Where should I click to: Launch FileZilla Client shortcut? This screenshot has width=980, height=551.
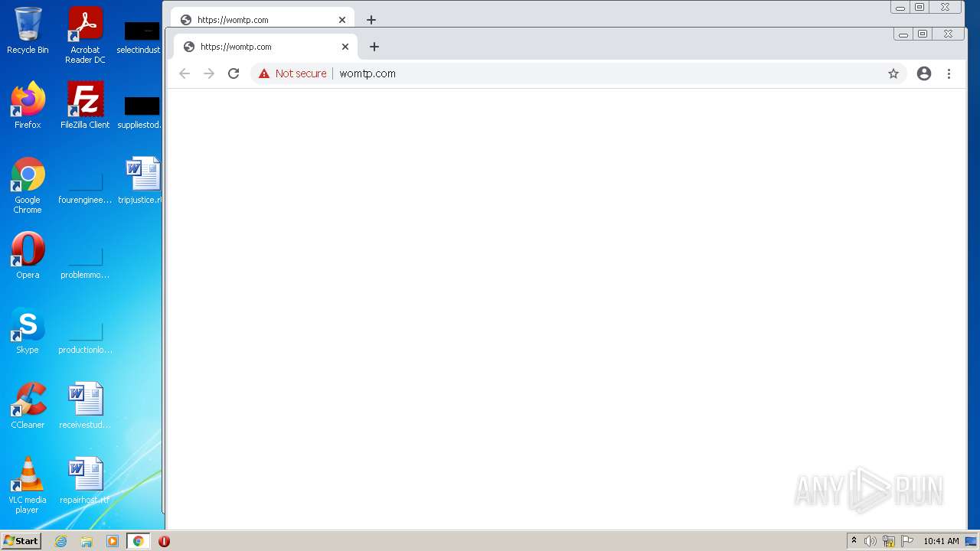tap(85, 106)
